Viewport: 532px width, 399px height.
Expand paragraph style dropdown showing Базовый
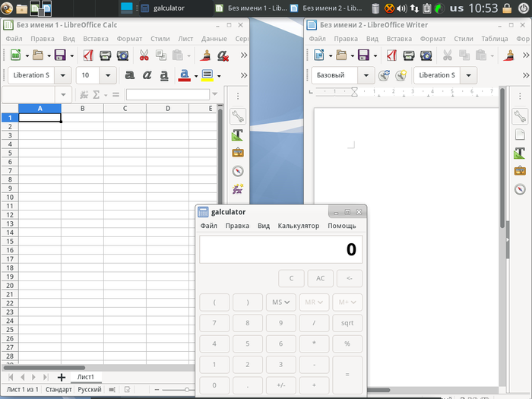point(366,75)
